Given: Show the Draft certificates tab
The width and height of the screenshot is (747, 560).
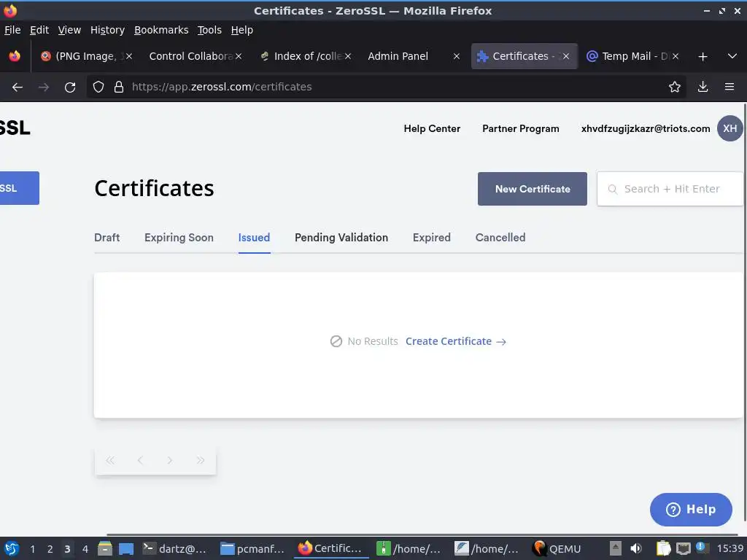Looking at the screenshot, I should coord(107,238).
